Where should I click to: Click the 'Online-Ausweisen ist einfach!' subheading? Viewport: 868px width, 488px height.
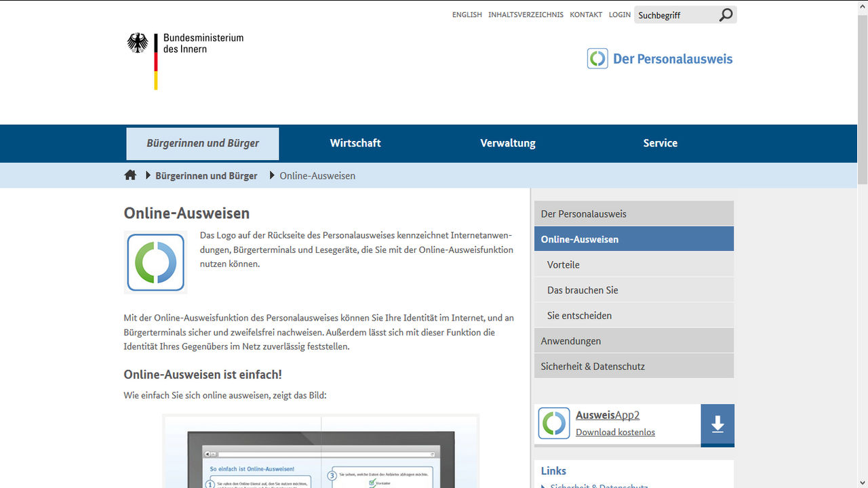click(x=202, y=374)
